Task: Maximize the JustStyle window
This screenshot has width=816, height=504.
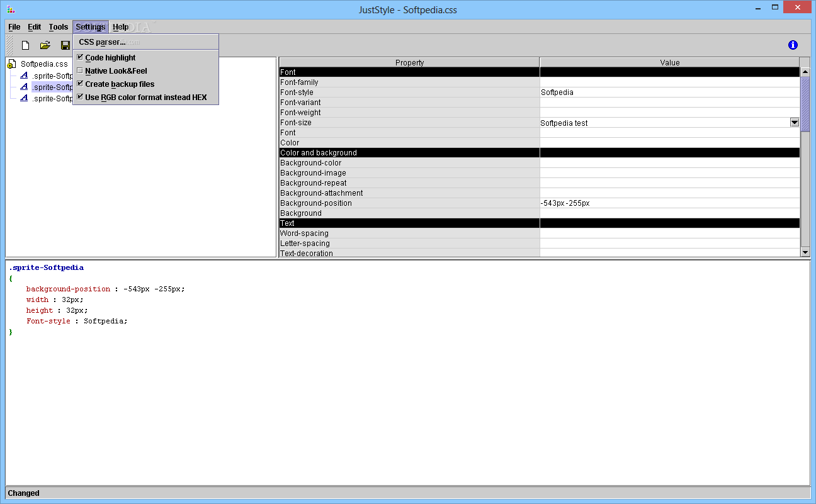Action: 776,8
